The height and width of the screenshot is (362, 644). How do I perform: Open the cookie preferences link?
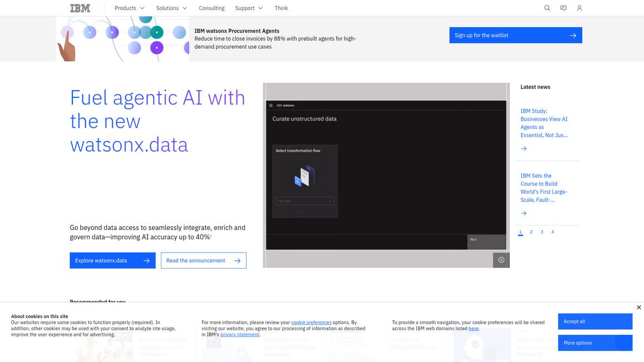point(311,323)
